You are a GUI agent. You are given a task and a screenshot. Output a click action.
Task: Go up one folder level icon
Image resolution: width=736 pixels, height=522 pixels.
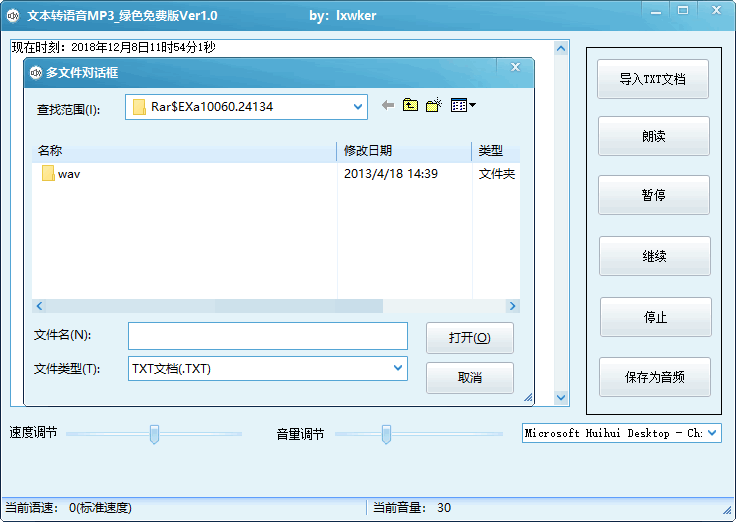point(410,105)
